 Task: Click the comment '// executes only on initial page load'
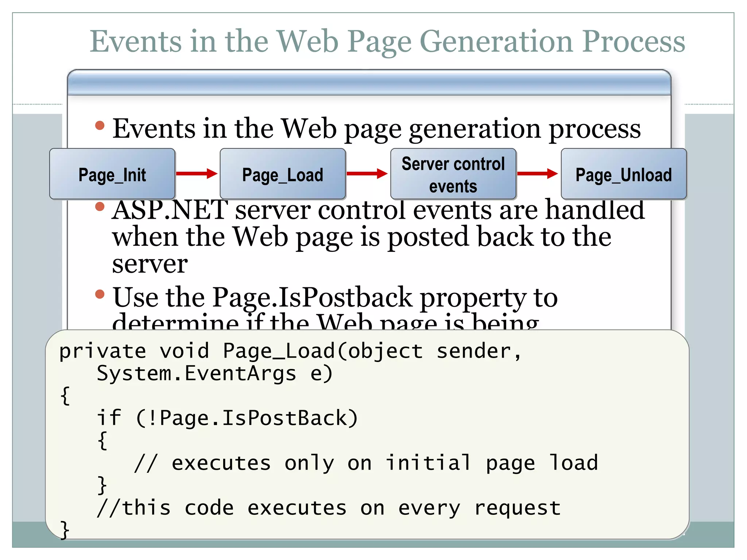[x=366, y=464]
